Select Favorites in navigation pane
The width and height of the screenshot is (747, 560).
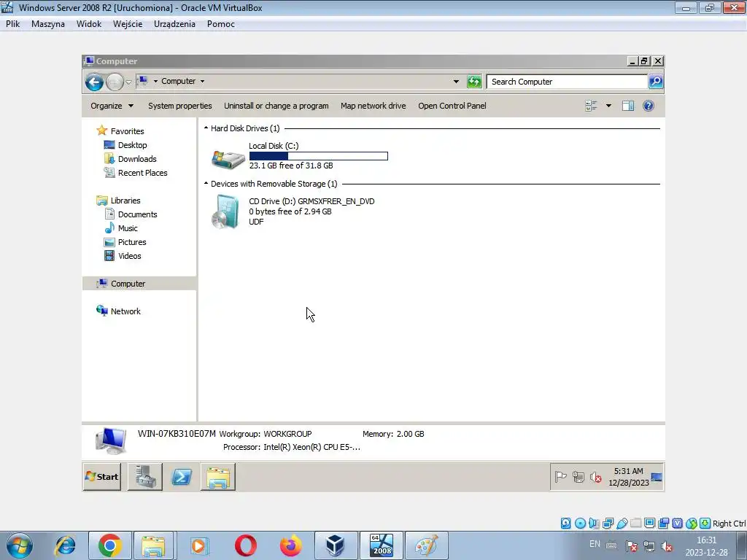(x=127, y=131)
